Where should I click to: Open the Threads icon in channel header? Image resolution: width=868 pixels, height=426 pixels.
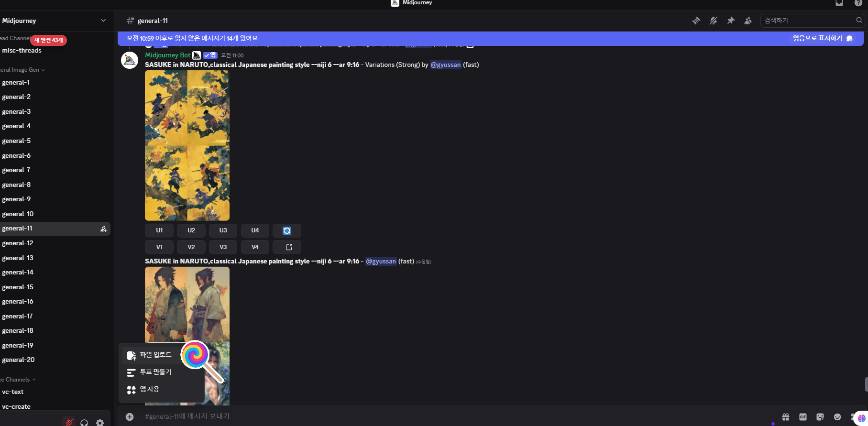[696, 21]
